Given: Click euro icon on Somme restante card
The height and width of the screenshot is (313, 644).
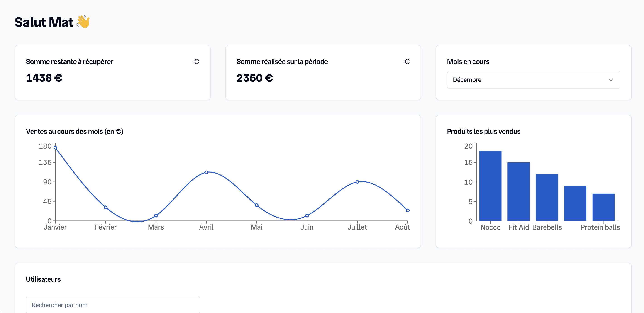Looking at the screenshot, I should pyautogui.click(x=196, y=61).
